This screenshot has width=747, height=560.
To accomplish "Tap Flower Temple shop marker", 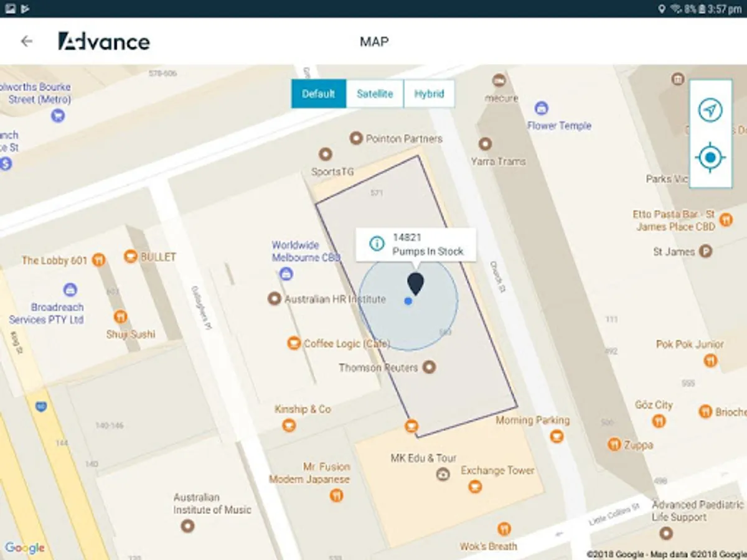I will pos(541,108).
